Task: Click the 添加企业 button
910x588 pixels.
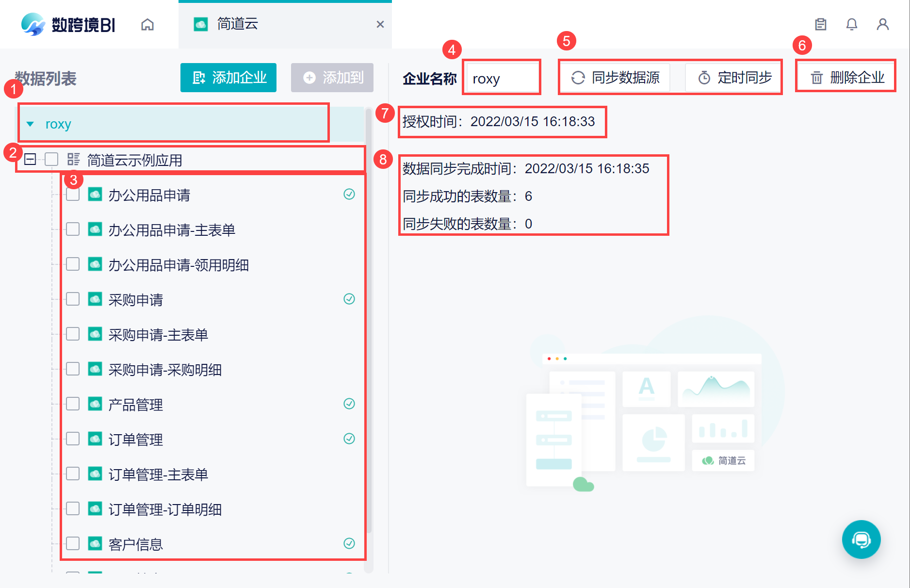Action: coord(228,78)
